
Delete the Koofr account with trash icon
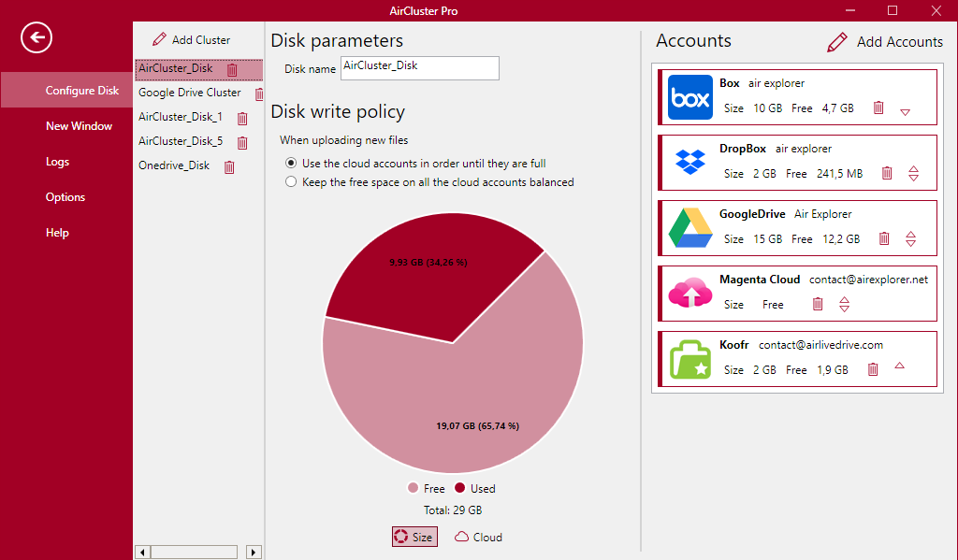click(x=873, y=369)
